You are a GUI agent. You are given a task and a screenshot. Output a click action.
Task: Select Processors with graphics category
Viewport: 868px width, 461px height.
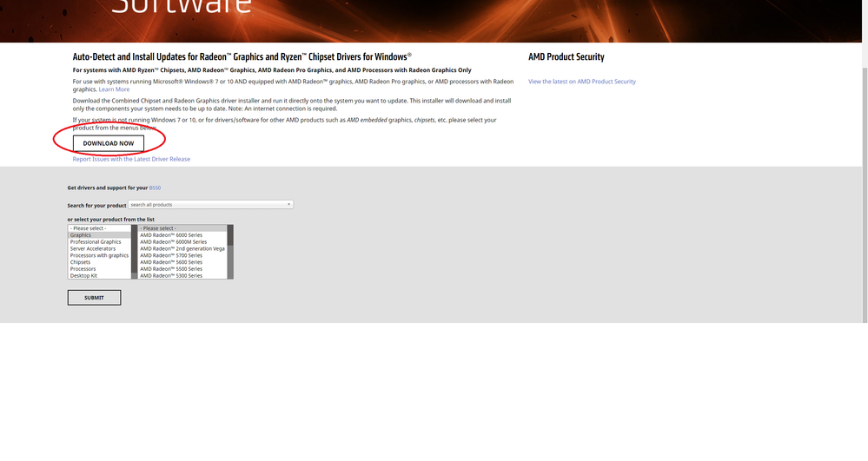click(100, 256)
